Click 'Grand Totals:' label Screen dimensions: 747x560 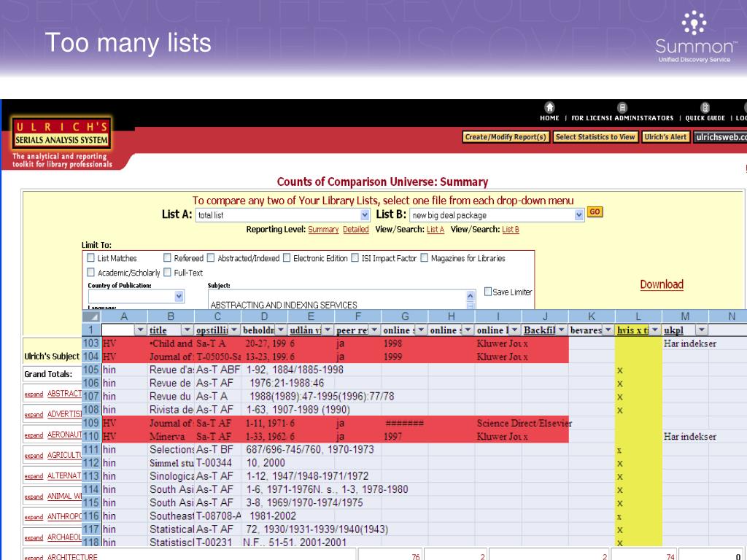[48, 374]
